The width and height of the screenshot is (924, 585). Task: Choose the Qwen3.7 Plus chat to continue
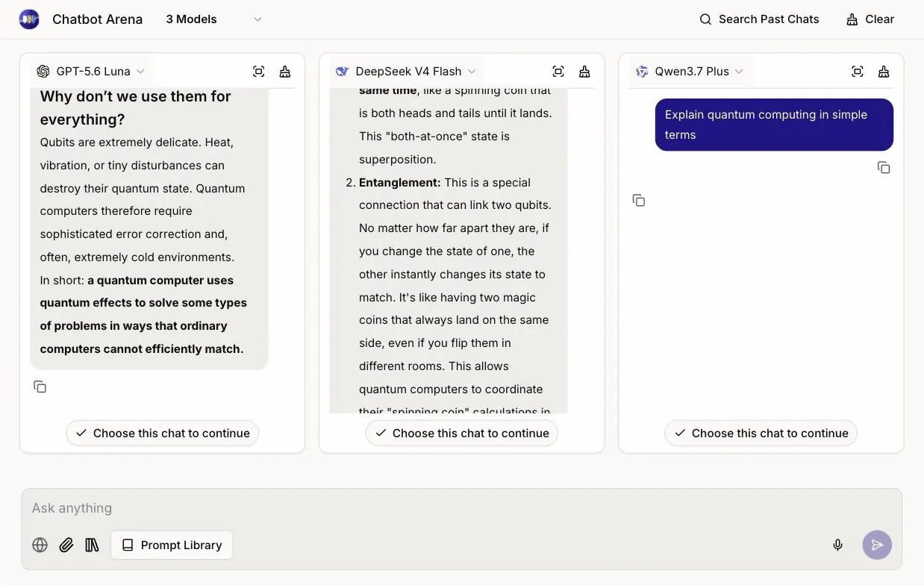click(x=761, y=433)
